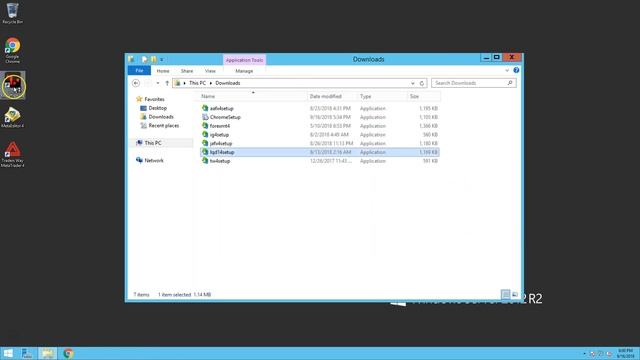Click the forexmt4 file icon
The image size is (640, 360).
pyautogui.click(x=205, y=126)
